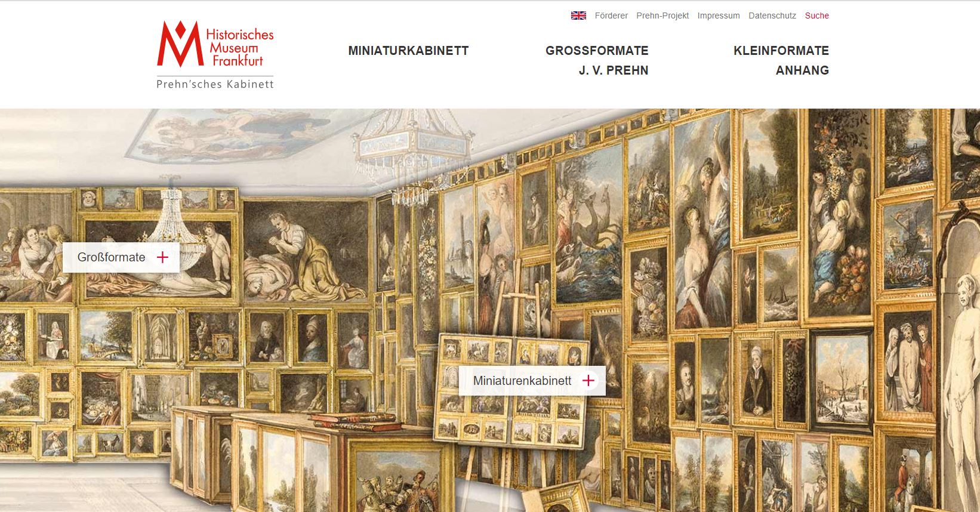Switch language via the UK flag icon

point(578,16)
